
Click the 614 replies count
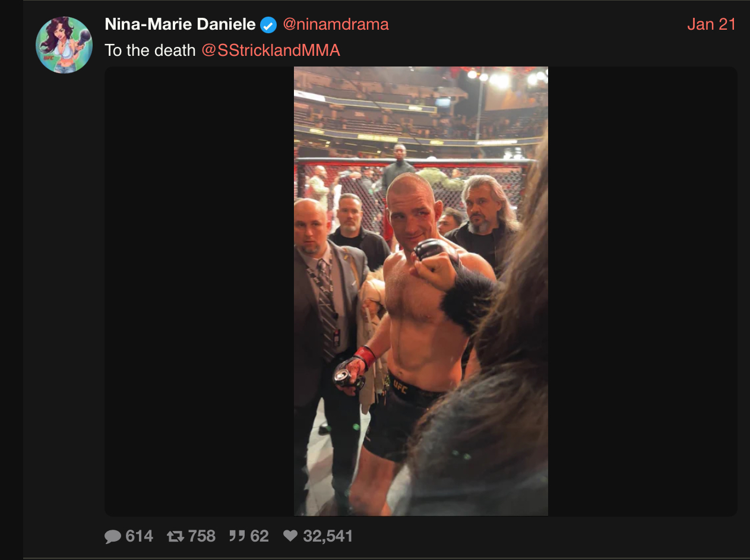140,537
